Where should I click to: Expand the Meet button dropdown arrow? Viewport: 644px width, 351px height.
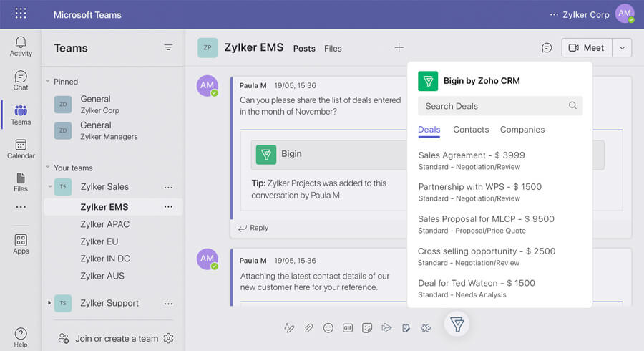click(622, 48)
